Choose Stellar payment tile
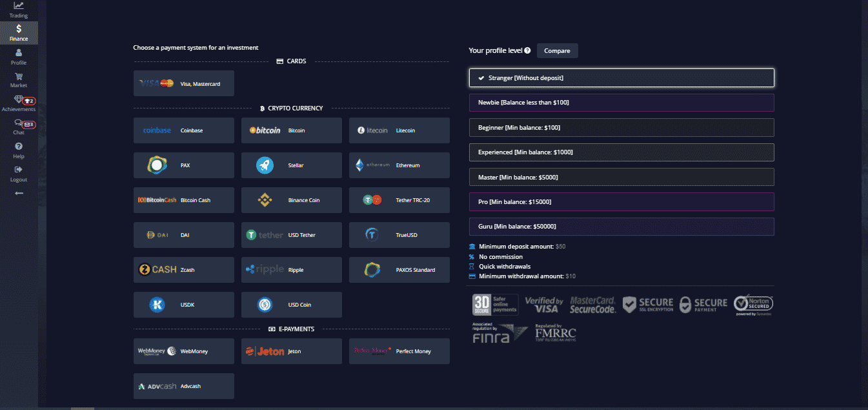868x410 pixels. pyautogui.click(x=292, y=165)
